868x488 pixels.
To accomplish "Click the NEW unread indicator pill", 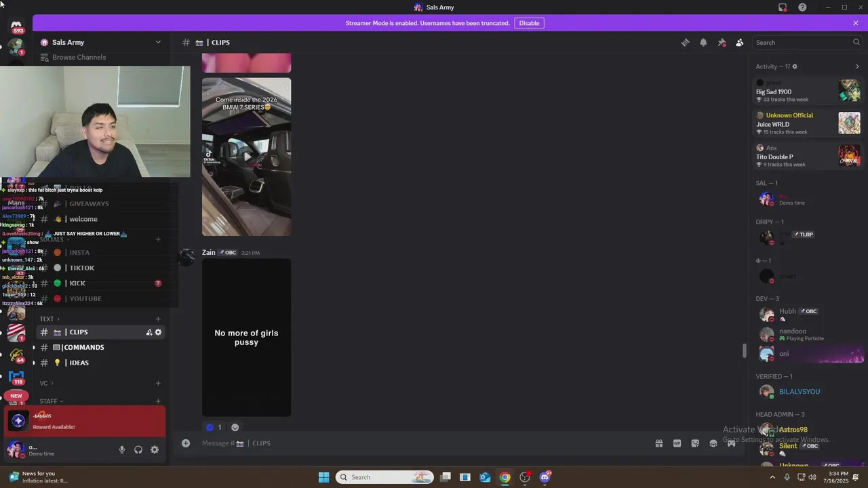I will coord(16,396).
